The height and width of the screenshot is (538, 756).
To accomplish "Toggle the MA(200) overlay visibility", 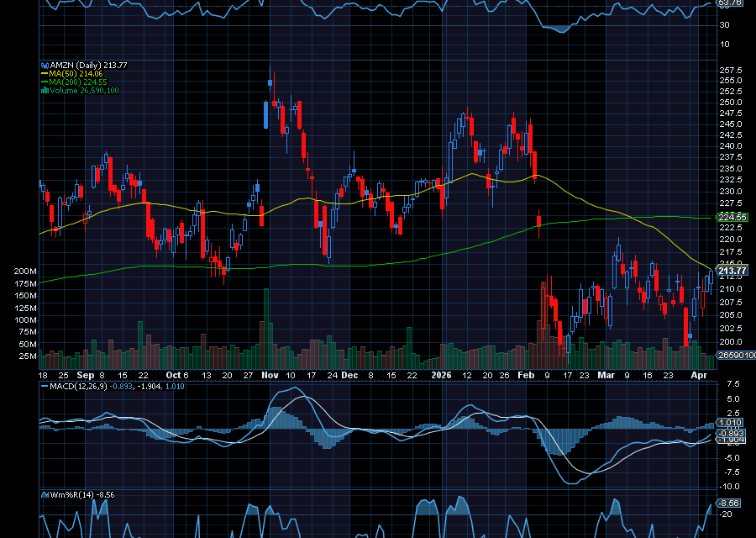I will tap(77, 82).
